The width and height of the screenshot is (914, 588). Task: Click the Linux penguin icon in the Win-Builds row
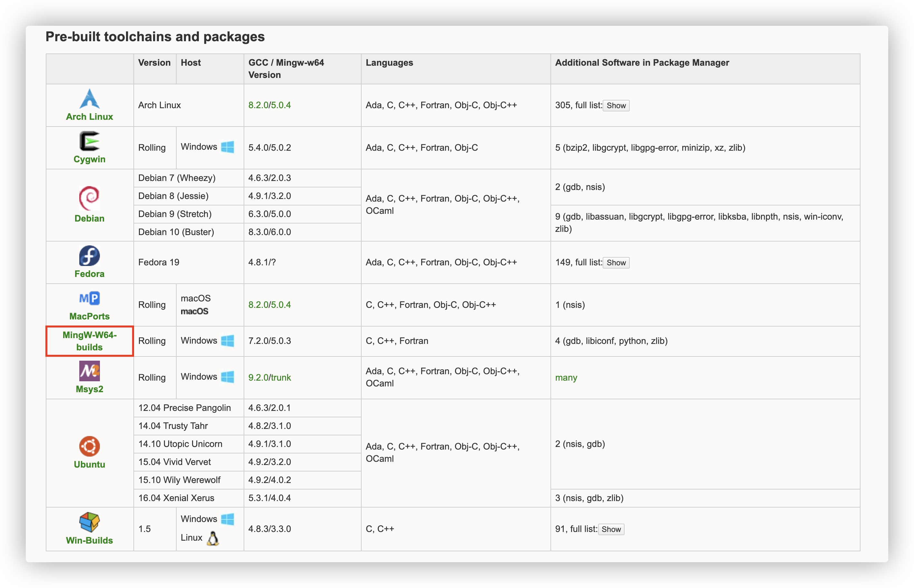click(213, 538)
